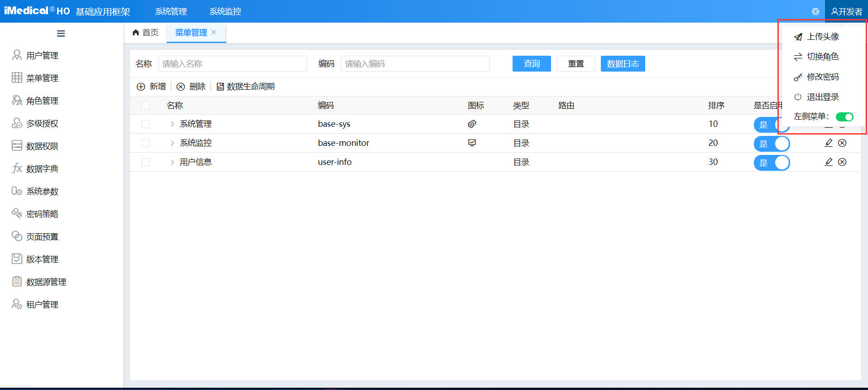
Task: Switch to the 首页 tab
Action: pos(145,33)
